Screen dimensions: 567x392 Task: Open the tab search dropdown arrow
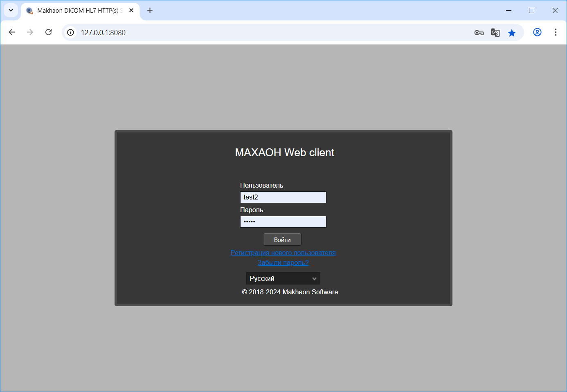[x=11, y=11]
